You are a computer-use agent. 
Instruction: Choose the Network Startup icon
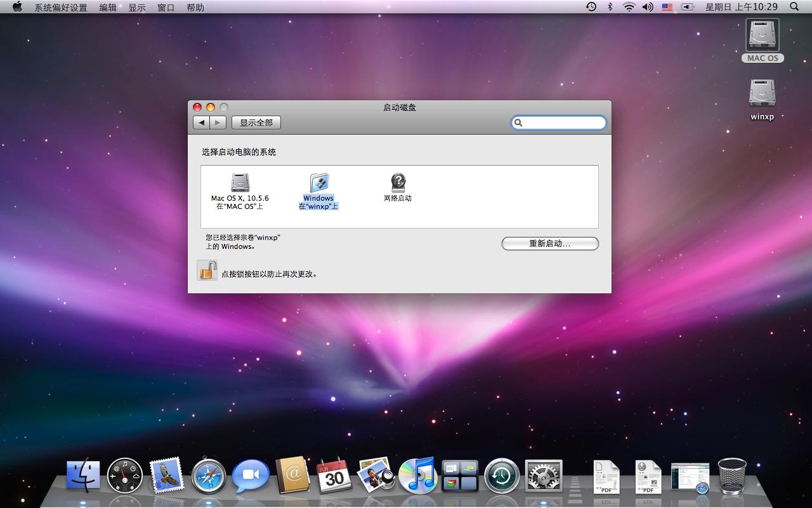398,187
